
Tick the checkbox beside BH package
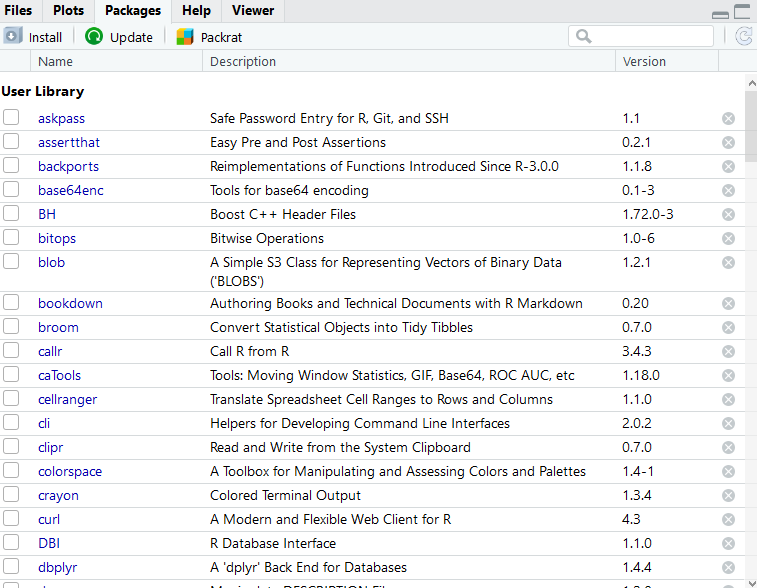(11, 214)
